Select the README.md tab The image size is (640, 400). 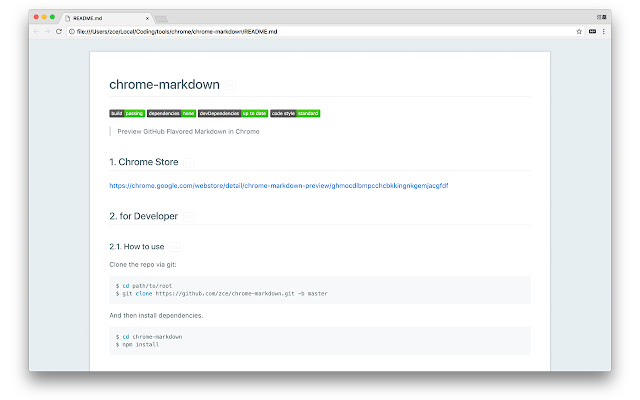(x=107, y=18)
